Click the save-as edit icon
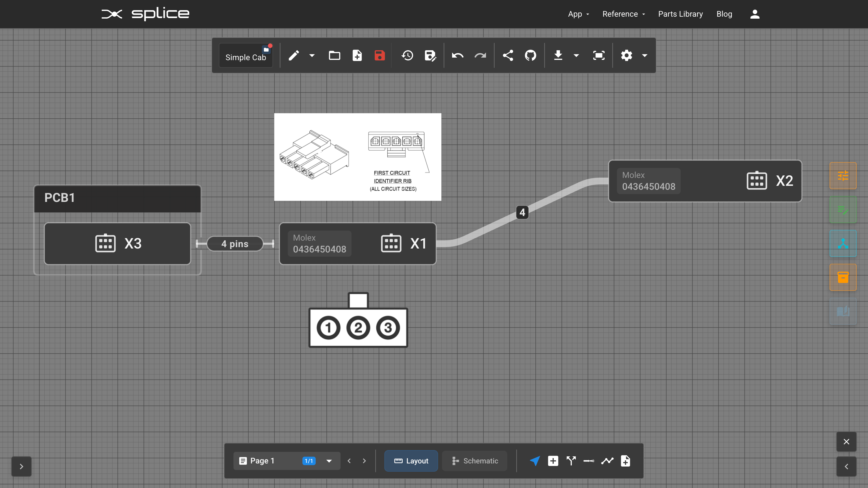Viewport: 868px width, 488px height. point(430,55)
